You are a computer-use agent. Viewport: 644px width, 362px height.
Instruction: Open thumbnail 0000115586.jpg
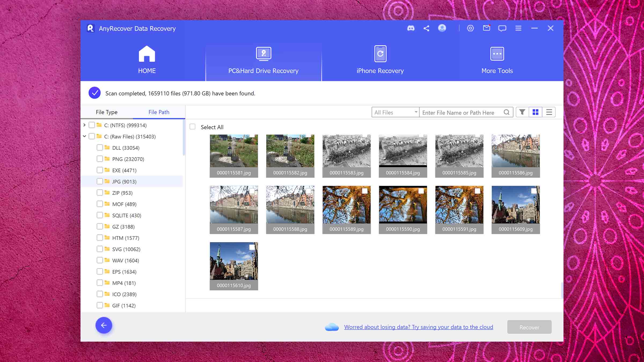tap(515, 156)
